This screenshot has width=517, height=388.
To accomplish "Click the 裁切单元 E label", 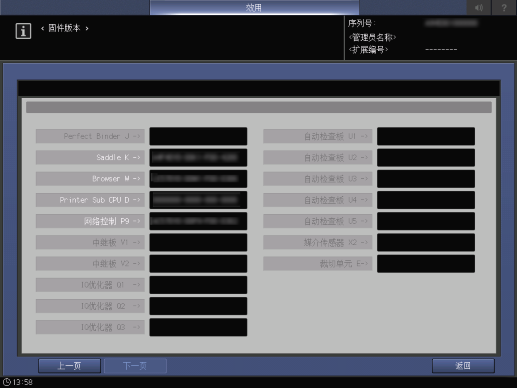I will pos(318,264).
